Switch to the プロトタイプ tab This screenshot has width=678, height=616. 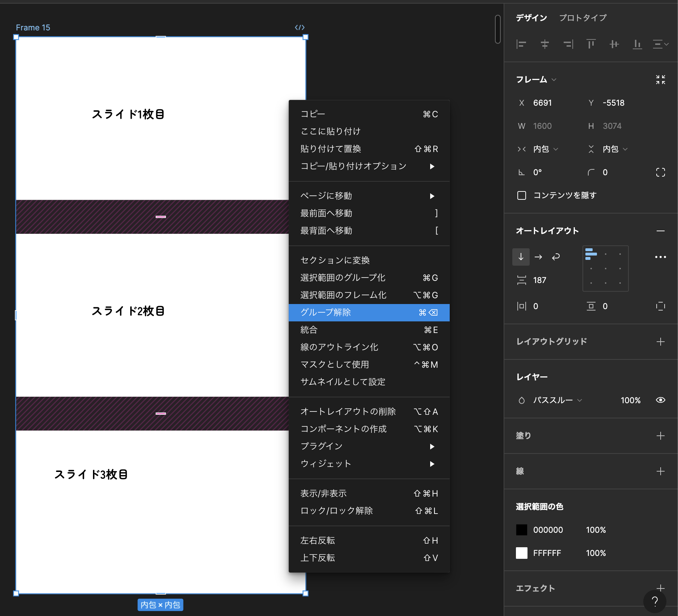582,18
